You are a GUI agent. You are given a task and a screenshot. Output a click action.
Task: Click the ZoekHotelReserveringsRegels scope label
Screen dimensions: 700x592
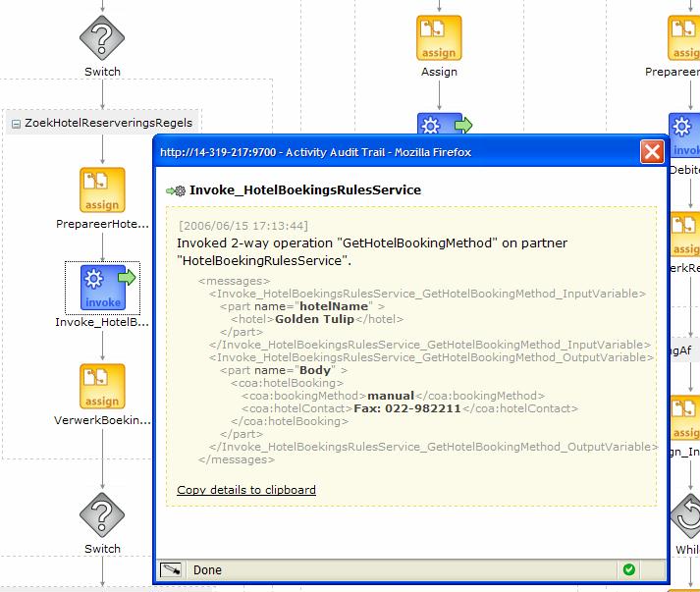[x=108, y=123]
